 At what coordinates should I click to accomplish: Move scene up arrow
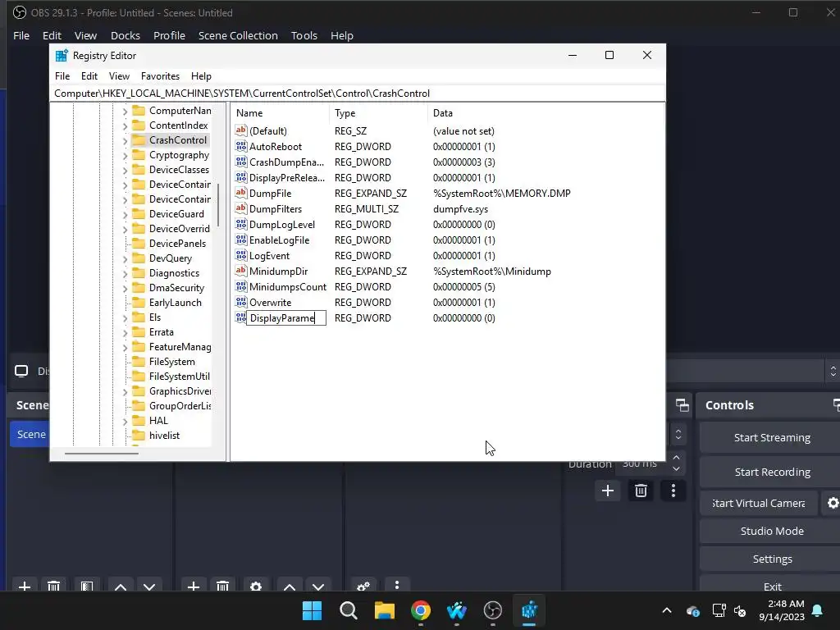coord(121,586)
